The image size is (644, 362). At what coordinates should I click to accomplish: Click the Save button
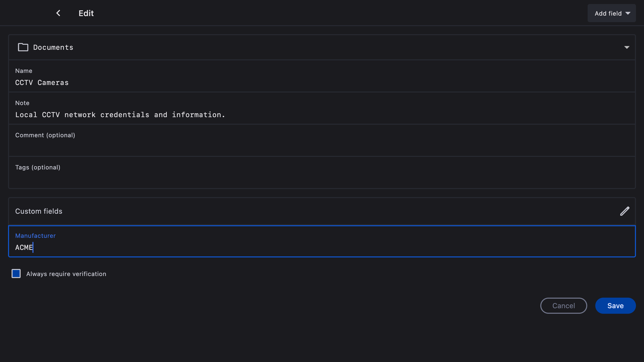click(x=615, y=306)
